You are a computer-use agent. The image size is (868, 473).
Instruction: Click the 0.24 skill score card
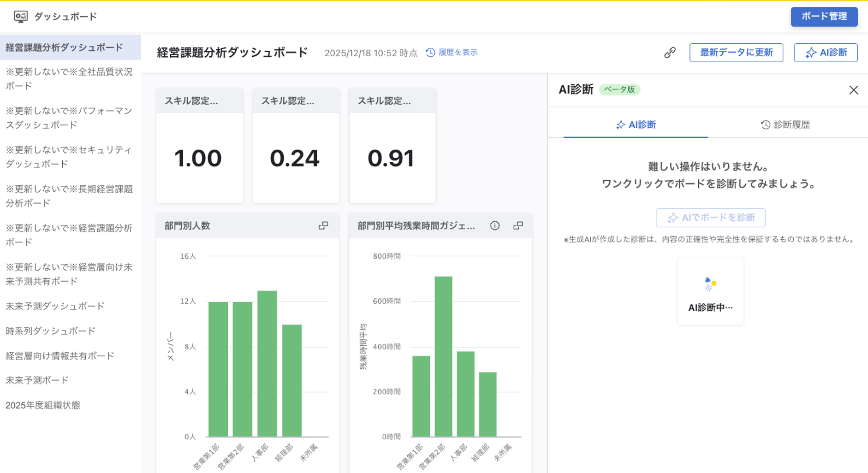[x=296, y=158]
